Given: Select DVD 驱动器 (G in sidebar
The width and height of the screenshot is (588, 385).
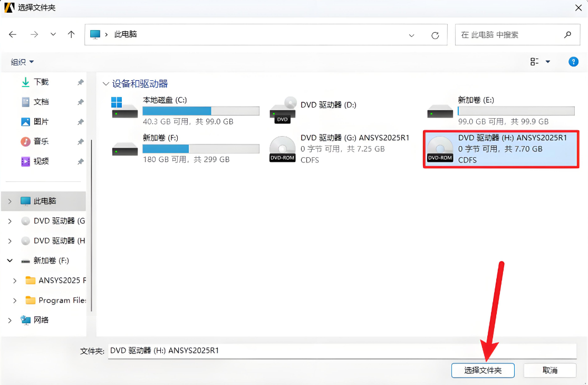Looking at the screenshot, I should (x=53, y=221).
